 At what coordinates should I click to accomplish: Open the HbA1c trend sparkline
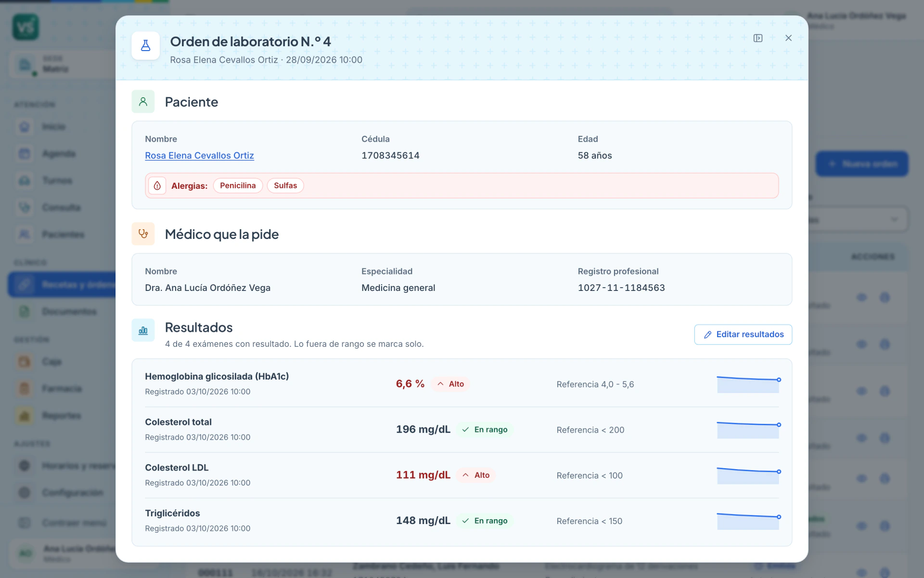pyautogui.click(x=748, y=384)
